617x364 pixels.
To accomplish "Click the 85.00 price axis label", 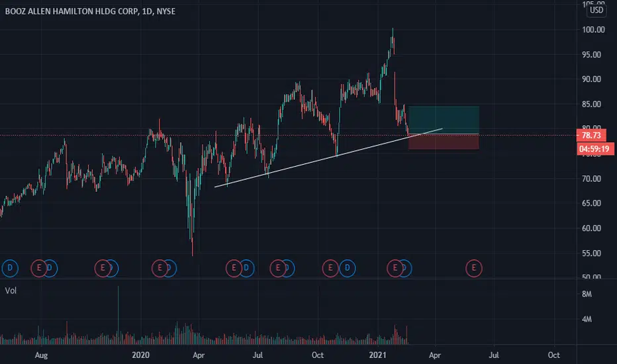I will [x=591, y=105].
